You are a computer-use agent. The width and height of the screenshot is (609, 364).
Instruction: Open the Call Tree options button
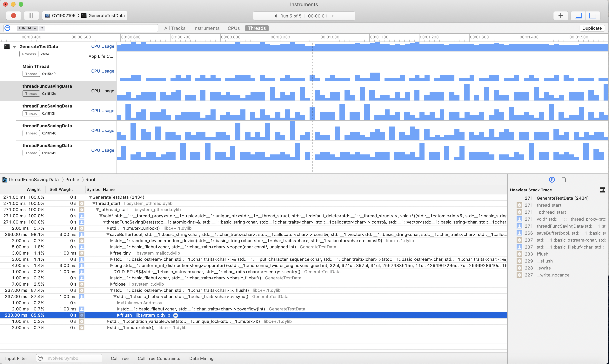120,358
